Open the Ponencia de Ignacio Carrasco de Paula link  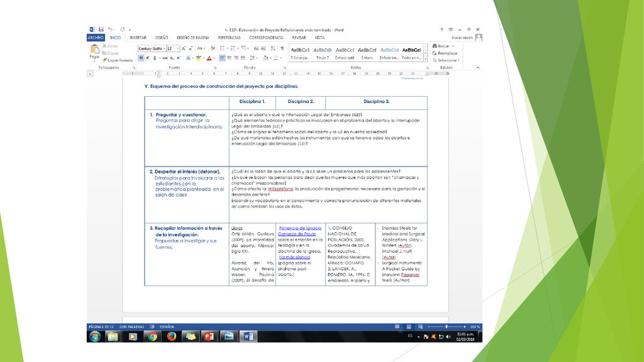coord(299,231)
